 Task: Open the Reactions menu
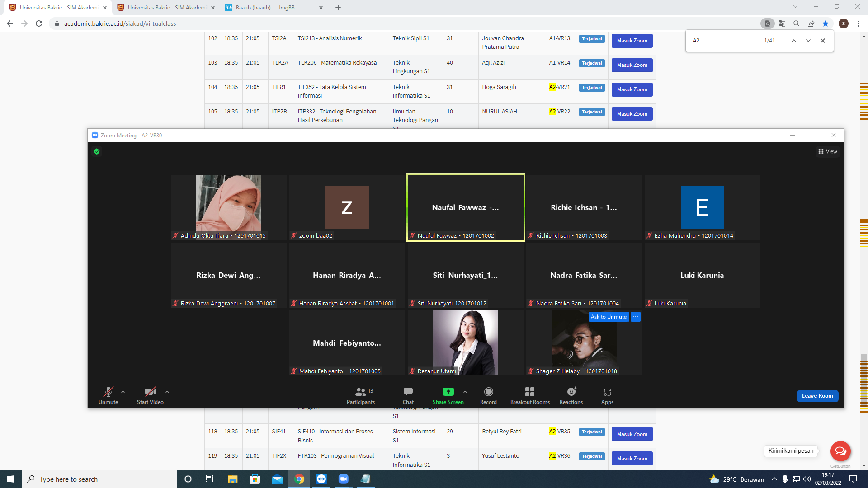pos(571,395)
